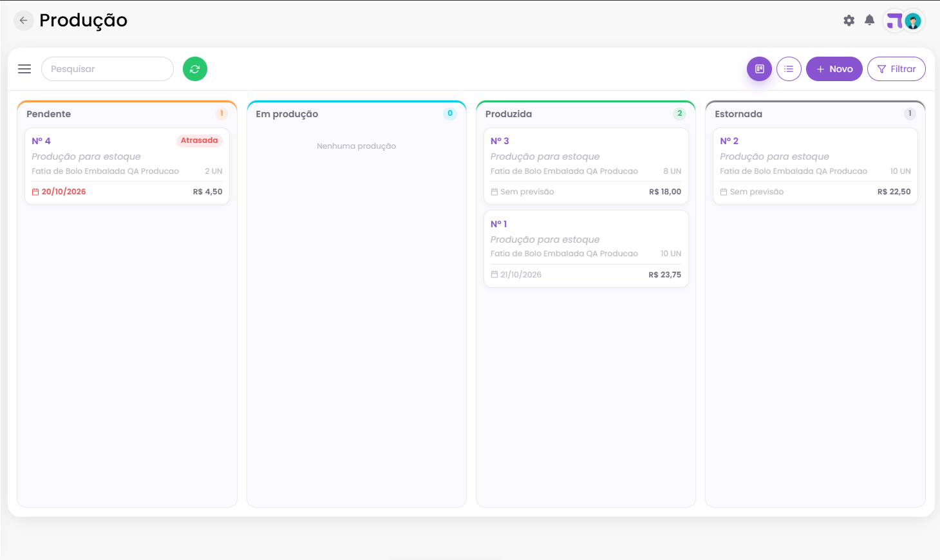Image resolution: width=940 pixels, height=560 pixels.
Task: Open notifications bell
Action: coord(869,20)
